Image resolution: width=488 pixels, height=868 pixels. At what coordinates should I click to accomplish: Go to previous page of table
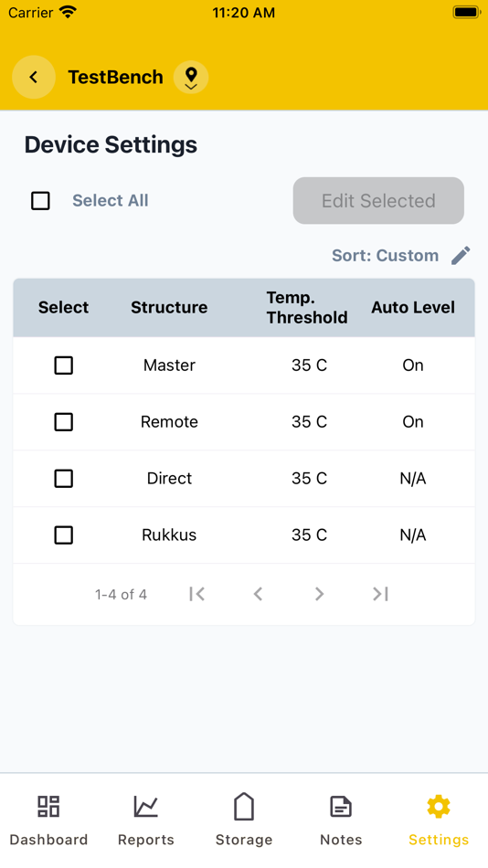pyautogui.click(x=258, y=594)
